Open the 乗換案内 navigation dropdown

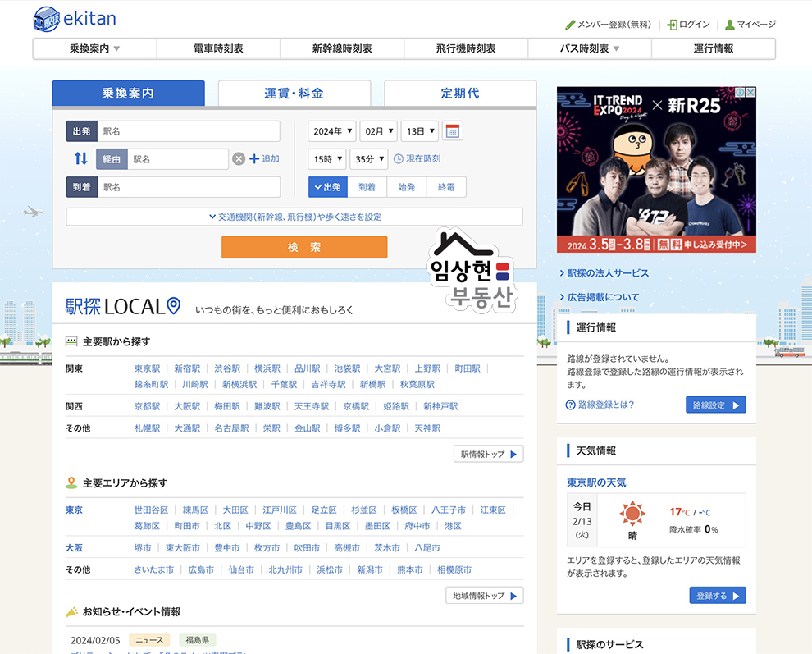95,48
